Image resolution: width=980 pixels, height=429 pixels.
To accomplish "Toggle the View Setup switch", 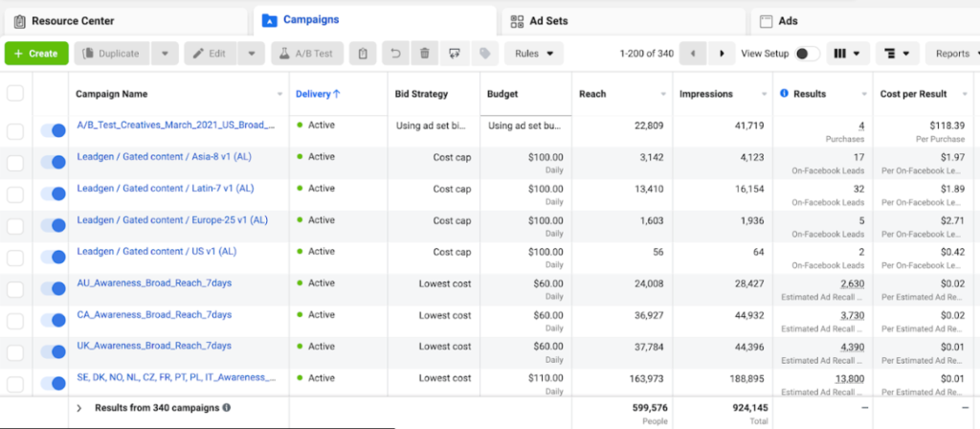I will (x=807, y=54).
